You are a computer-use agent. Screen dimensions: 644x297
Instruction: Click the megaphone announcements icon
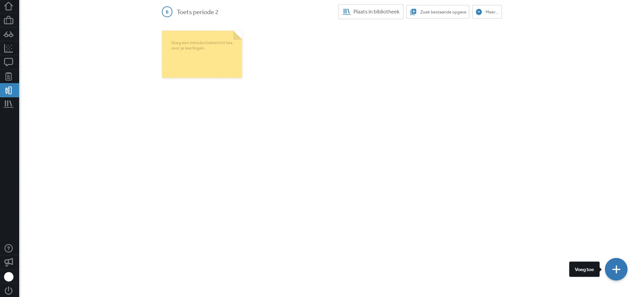click(x=9, y=262)
